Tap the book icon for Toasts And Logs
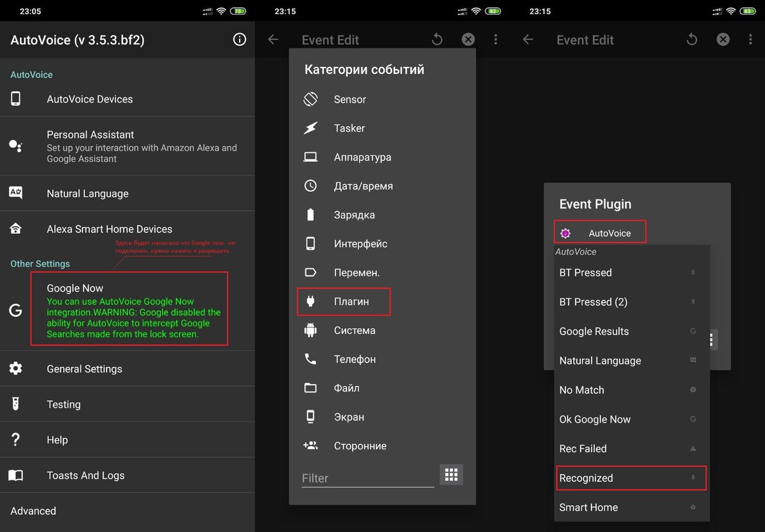Image resolution: width=765 pixels, height=532 pixels. pos(15,475)
